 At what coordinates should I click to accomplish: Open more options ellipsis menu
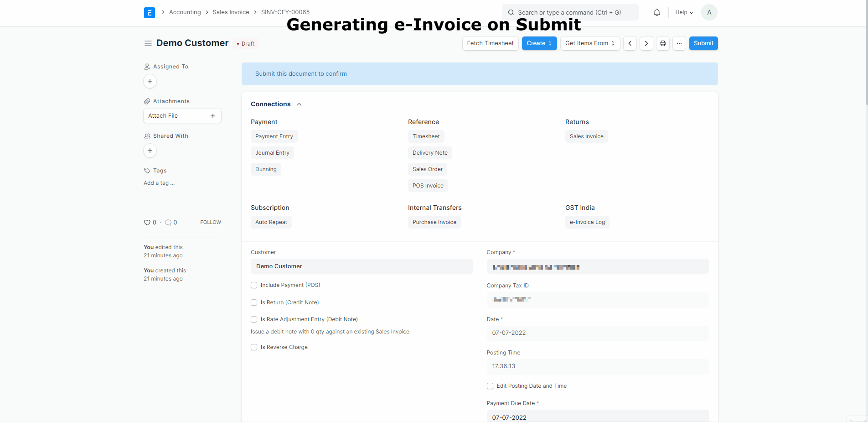(x=679, y=43)
